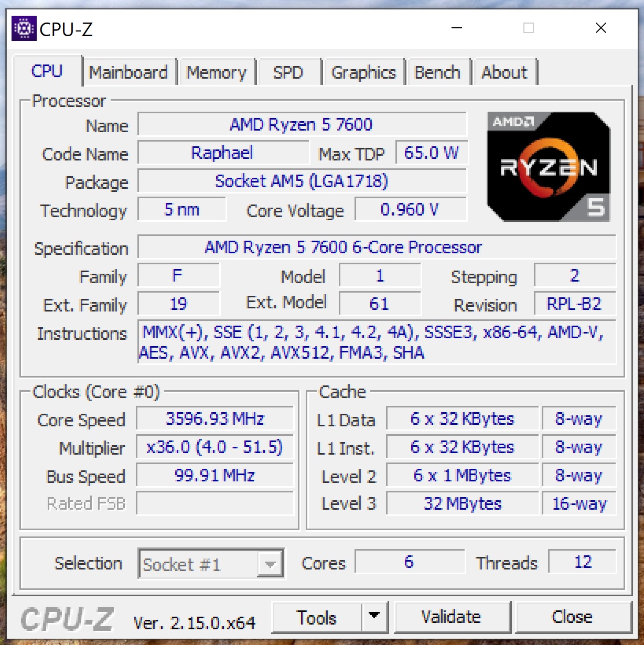Show the About tab
Viewport: 644px width, 645px height.
[505, 72]
